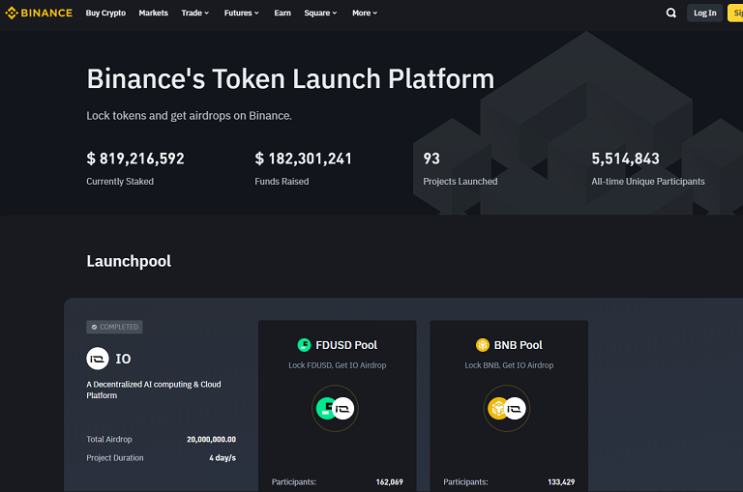Click FDUSD Pool participants count 162,069

(390, 482)
